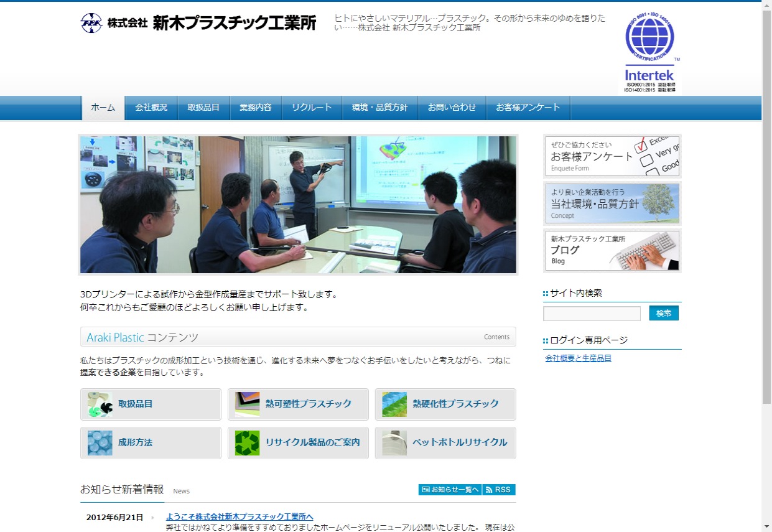Screen dimensions: 772x532
Task: Open お客様アンケート in the navigation bar
Action: point(528,108)
